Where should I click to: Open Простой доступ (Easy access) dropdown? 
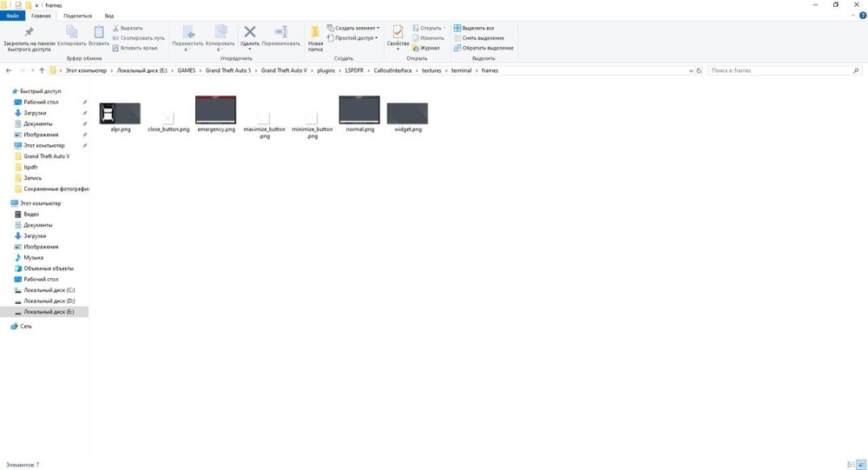[352, 37]
